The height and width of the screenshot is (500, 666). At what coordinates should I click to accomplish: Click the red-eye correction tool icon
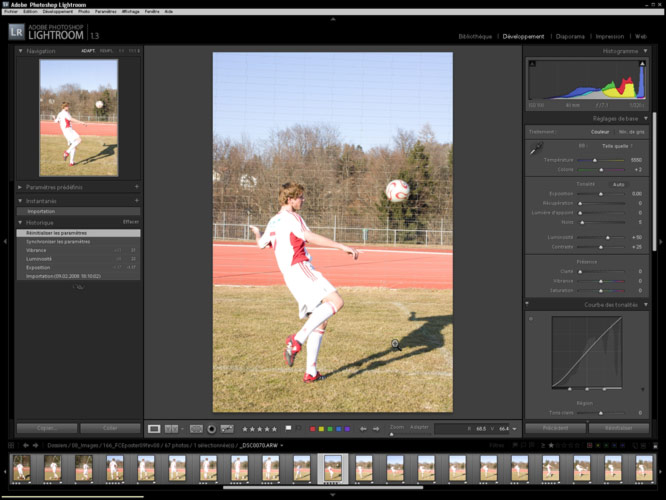point(212,428)
